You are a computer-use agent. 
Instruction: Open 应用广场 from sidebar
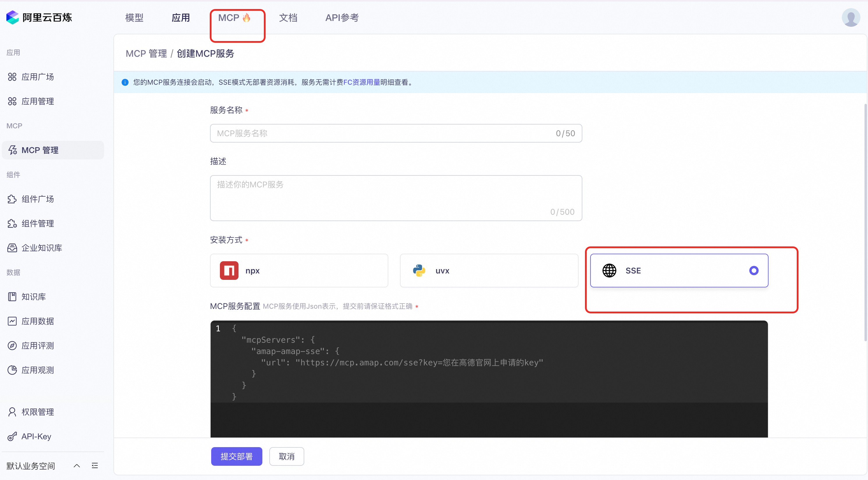point(38,77)
